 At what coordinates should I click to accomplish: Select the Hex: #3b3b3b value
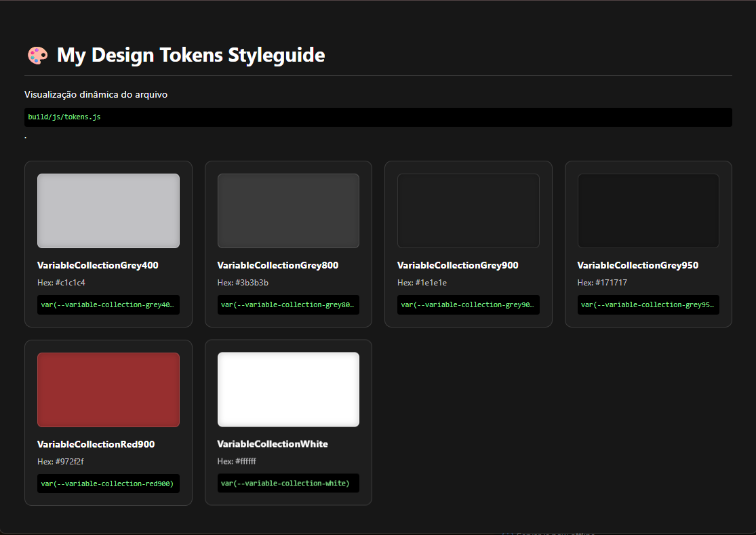[x=243, y=283]
